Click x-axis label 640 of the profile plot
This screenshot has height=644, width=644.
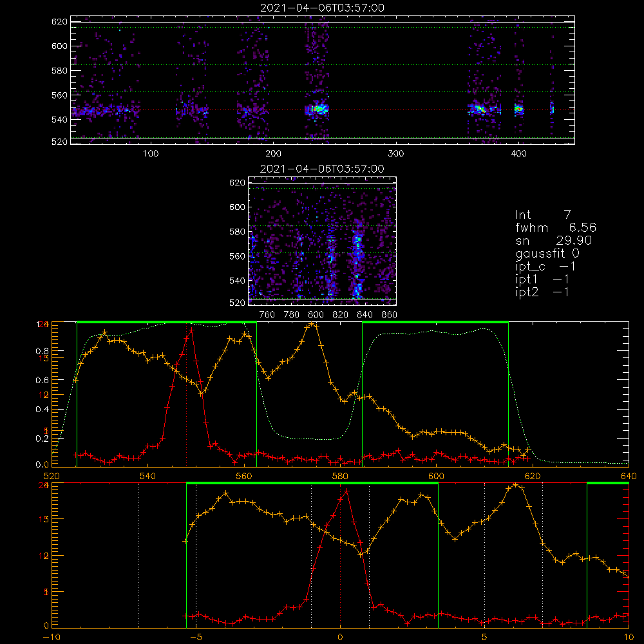[x=629, y=477]
